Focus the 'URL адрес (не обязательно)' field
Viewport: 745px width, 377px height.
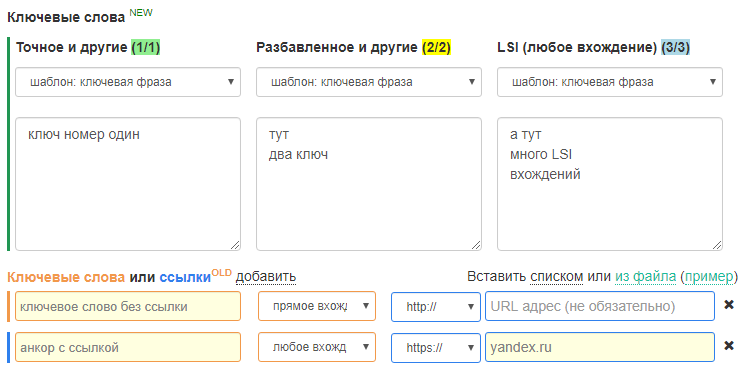click(600, 306)
